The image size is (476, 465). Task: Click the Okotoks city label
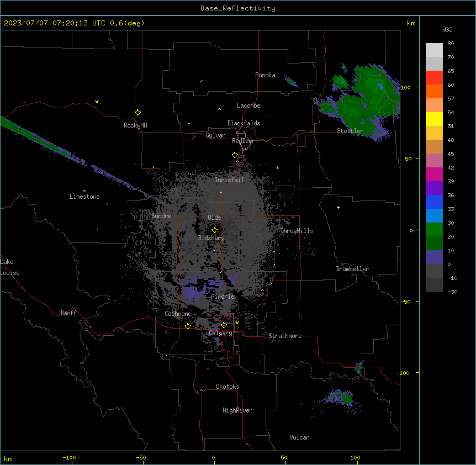click(x=228, y=387)
